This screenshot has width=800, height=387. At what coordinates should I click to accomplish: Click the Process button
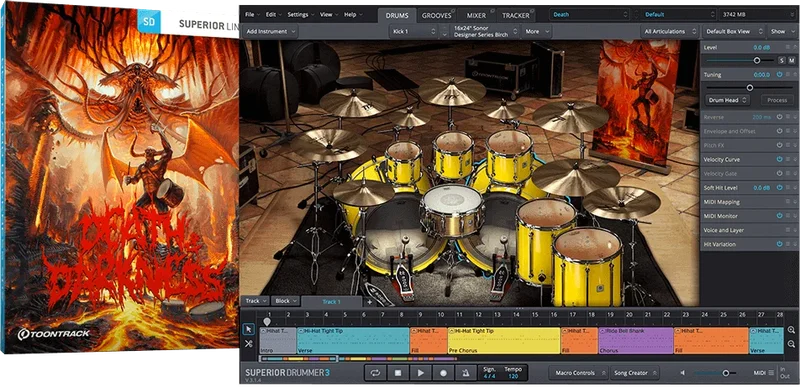[777, 100]
